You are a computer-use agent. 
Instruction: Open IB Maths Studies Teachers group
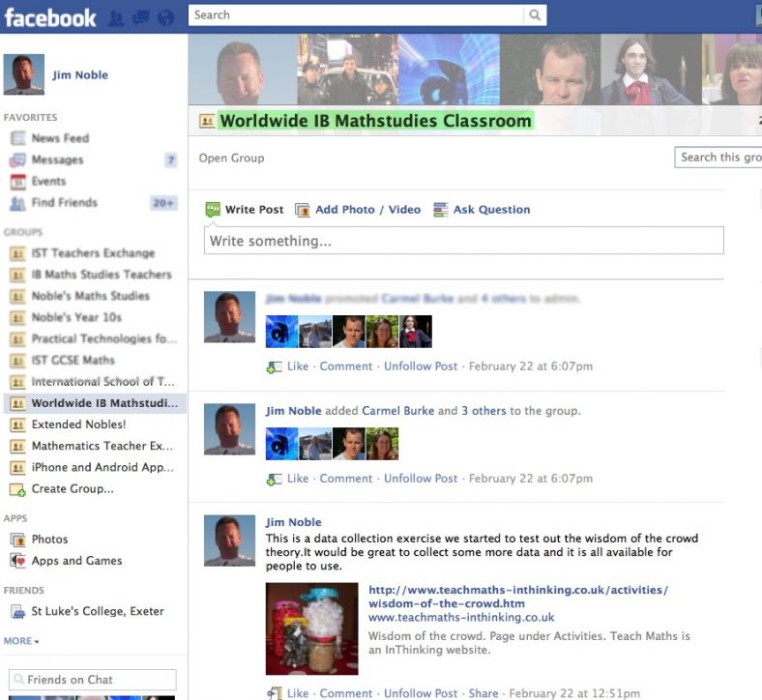coord(102,275)
